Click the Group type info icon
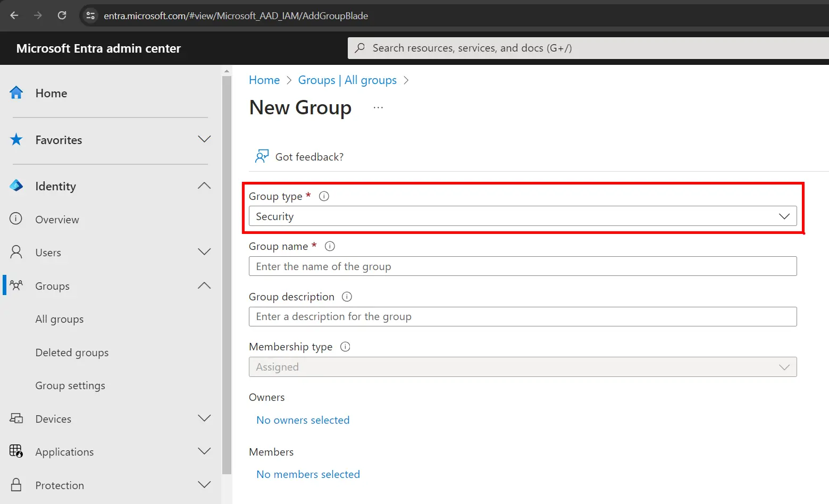Viewport: 829px width, 504px height. point(324,196)
